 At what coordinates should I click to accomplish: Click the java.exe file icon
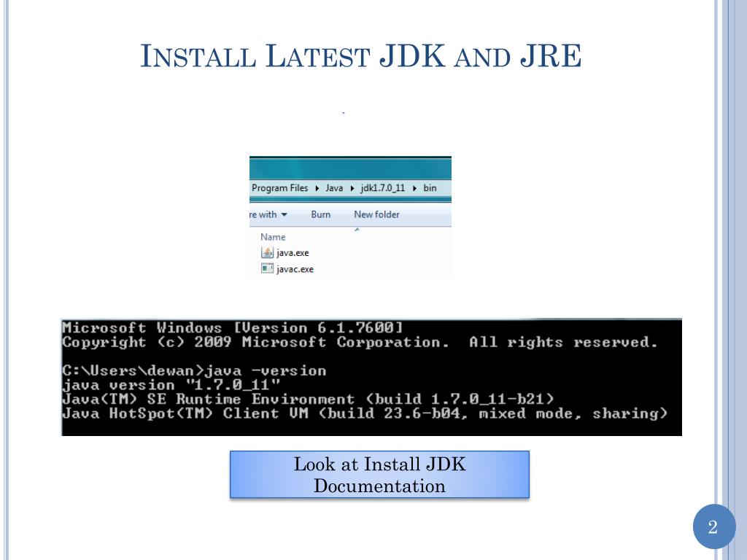coord(267,252)
